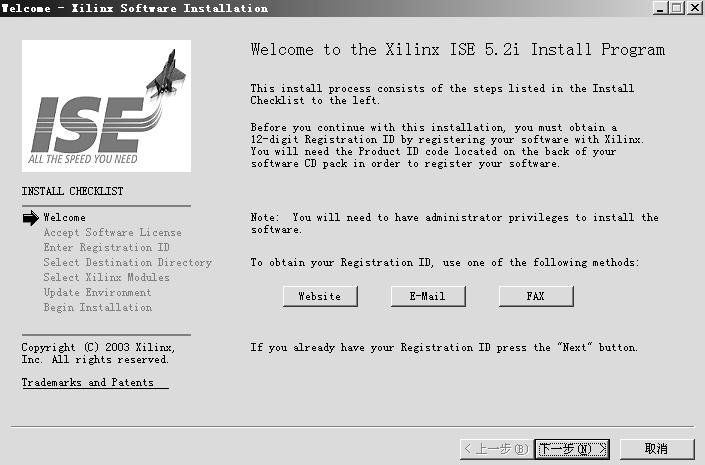Click the Copyright 2003 Xilinx text

(x=98, y=353)
